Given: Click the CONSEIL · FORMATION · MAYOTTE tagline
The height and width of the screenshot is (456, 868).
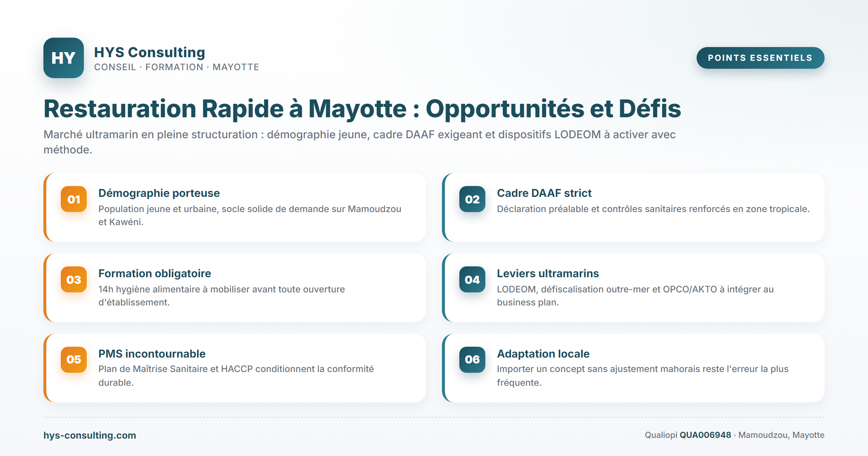Looking at the screenshot, I should (176, 67).
